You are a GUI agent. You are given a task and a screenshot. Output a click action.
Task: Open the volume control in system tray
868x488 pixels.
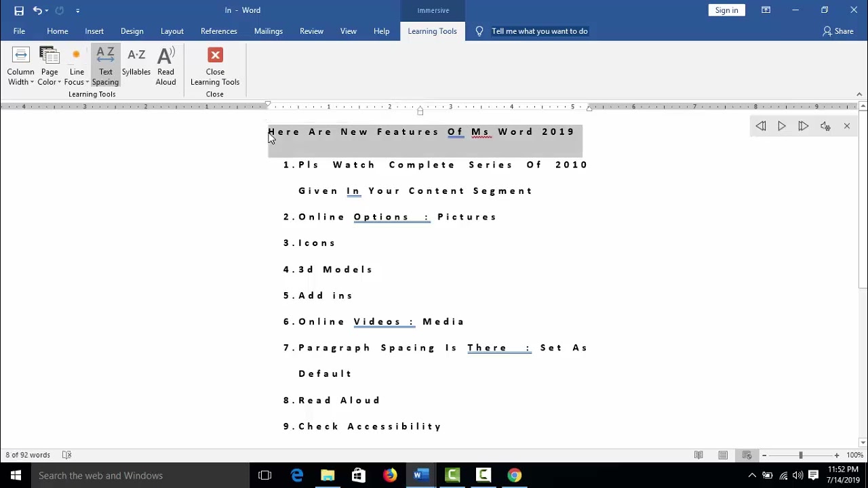click(x=798, y=476)
